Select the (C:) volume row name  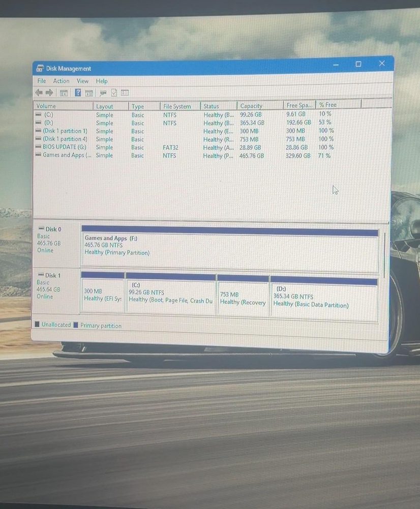tap(49, 114)
